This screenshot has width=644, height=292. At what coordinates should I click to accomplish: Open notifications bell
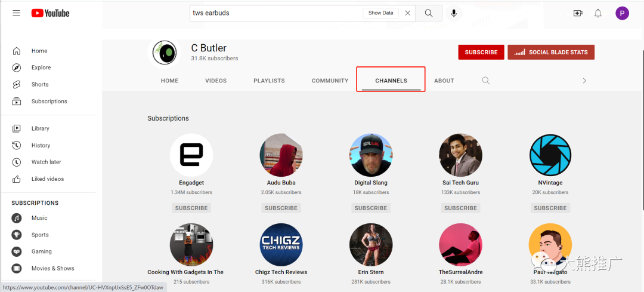pyautogui.click(x=598, y=13)
